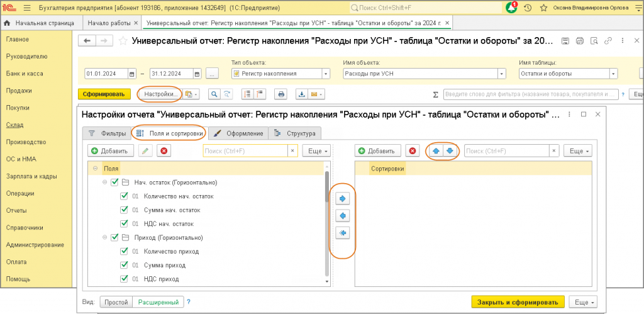Open Еще menu above fields list

pyautogui.click(x=317, y=151)
